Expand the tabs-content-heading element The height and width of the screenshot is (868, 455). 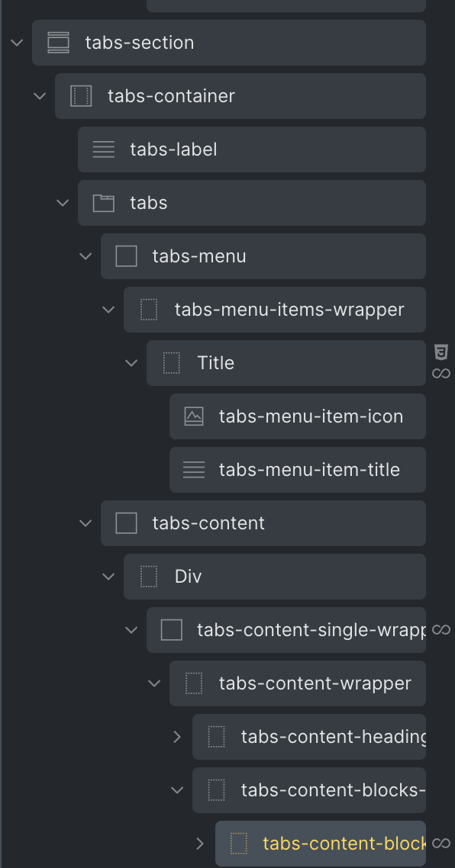(x=177, y=737)
